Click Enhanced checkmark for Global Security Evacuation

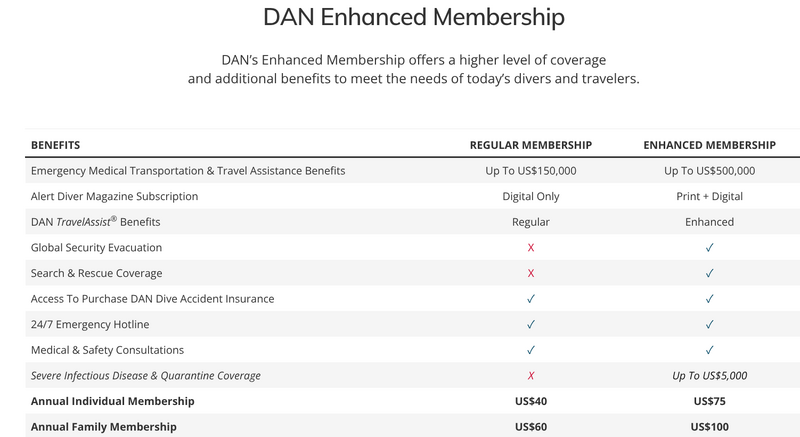coord(709,248)
